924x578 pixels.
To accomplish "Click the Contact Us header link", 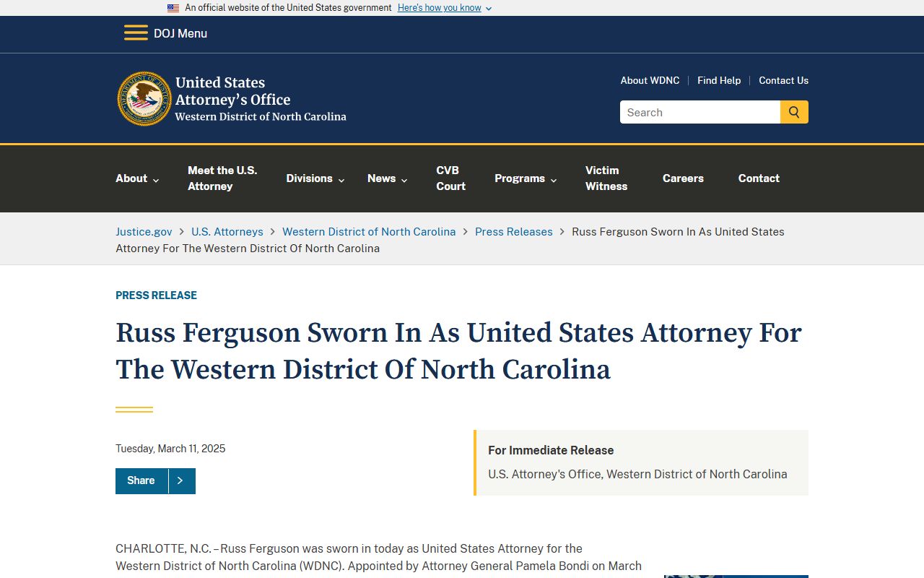I will [x=783, y=80].
